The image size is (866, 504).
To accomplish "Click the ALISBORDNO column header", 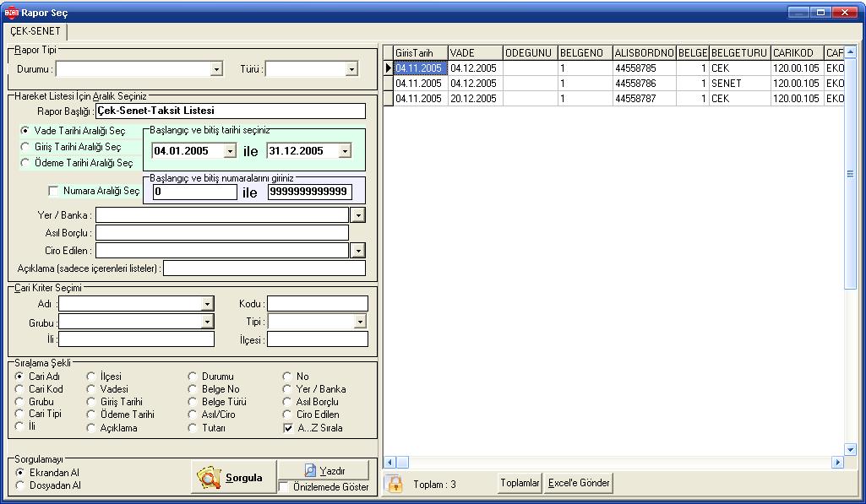I will tap(645, 53).
